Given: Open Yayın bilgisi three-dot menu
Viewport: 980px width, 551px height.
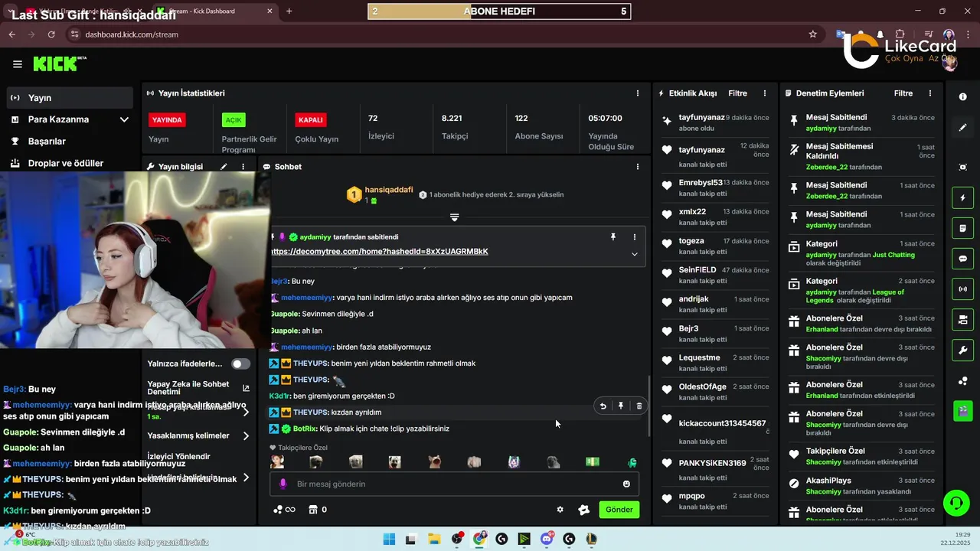Looking at the screenshot, I should 243,166.
